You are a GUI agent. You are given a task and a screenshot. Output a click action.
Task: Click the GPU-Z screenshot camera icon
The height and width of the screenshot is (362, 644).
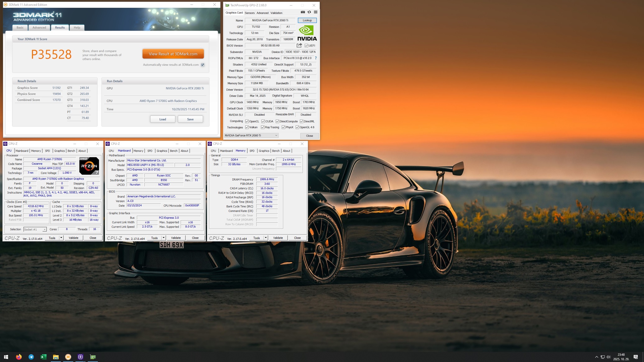(303, 12)
